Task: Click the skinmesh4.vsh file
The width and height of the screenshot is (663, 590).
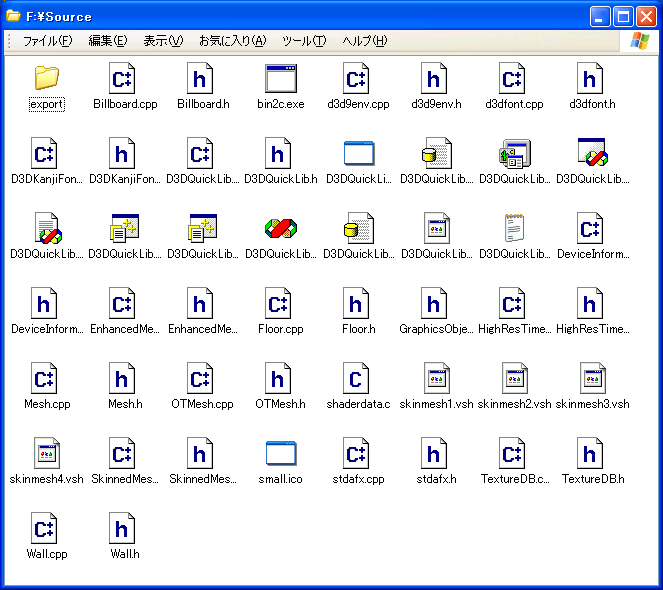Action: 46,454
